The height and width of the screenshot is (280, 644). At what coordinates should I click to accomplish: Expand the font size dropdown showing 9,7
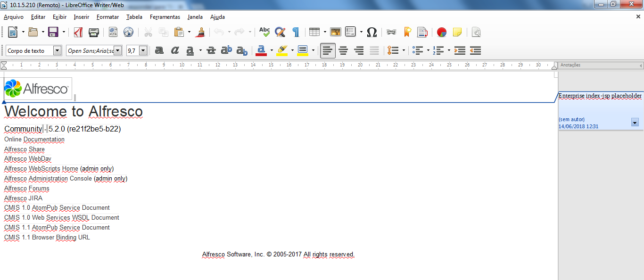143,50
